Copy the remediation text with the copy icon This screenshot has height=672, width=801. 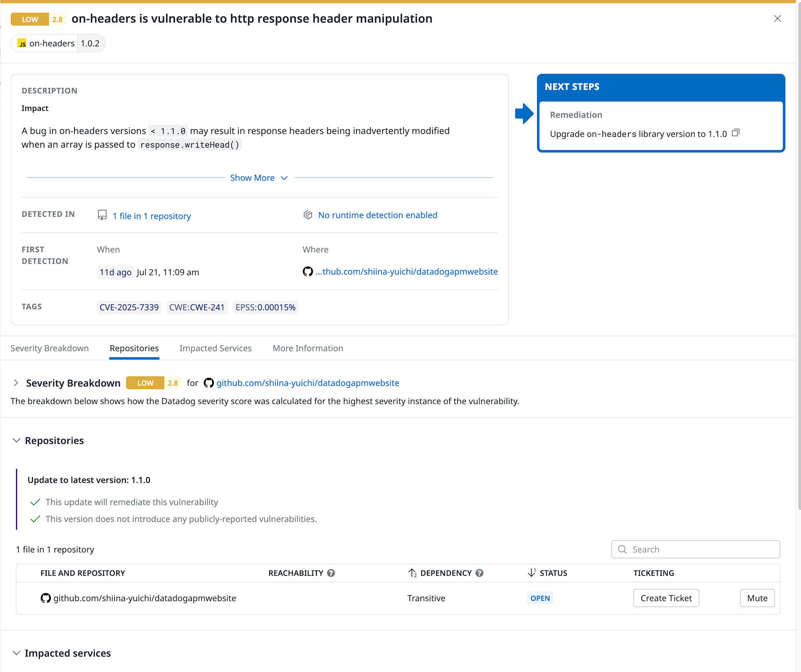[x=736, y=133]
